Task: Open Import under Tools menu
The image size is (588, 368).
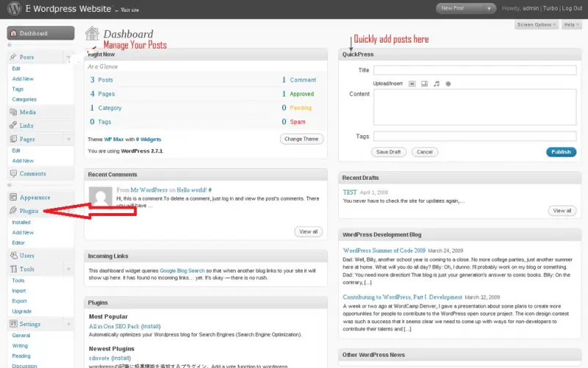Action: click(19, 291)
